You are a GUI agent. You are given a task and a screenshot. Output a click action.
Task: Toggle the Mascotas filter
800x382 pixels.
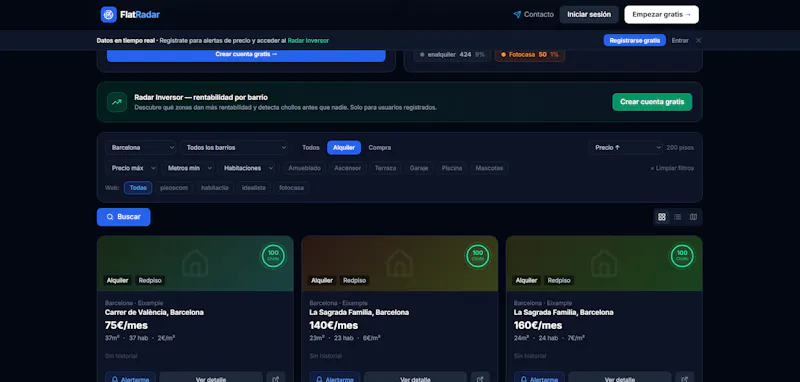pyautogui.click(x=489, y=168)
